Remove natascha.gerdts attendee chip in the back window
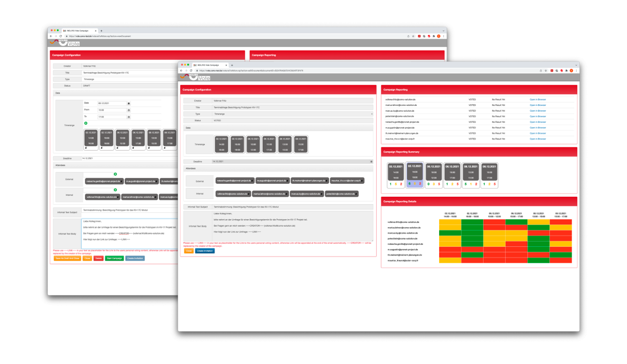 (x=122, y=182)
